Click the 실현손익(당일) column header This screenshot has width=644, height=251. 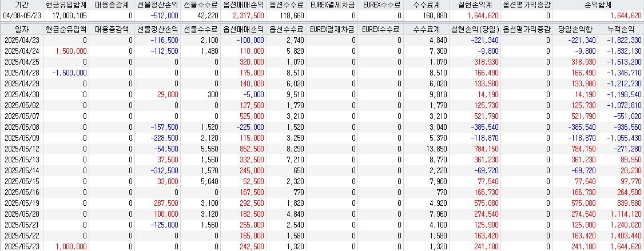475,30
